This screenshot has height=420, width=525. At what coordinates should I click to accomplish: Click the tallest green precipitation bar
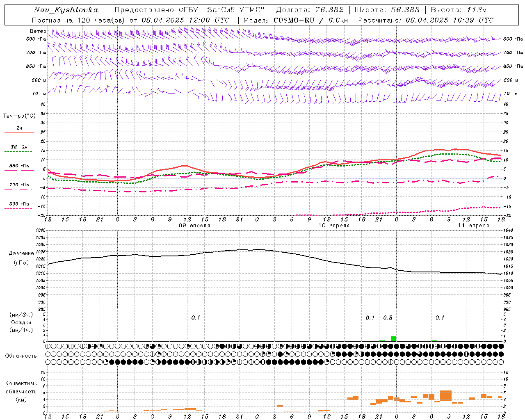click(393, 339)
